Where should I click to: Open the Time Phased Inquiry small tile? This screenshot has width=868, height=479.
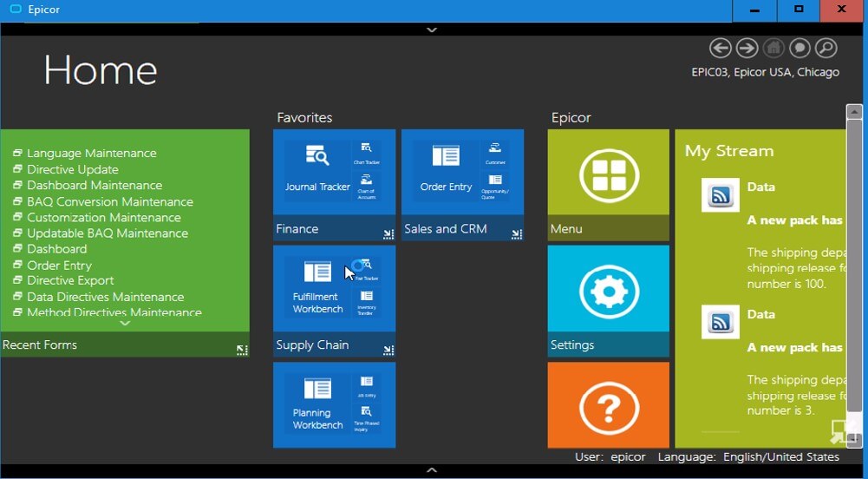tap(367, 419)
